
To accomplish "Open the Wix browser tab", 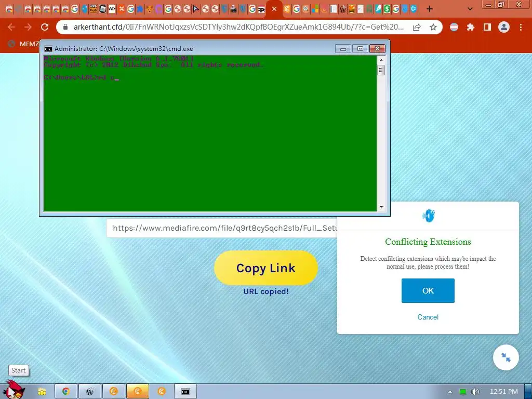I will (112, 9).
